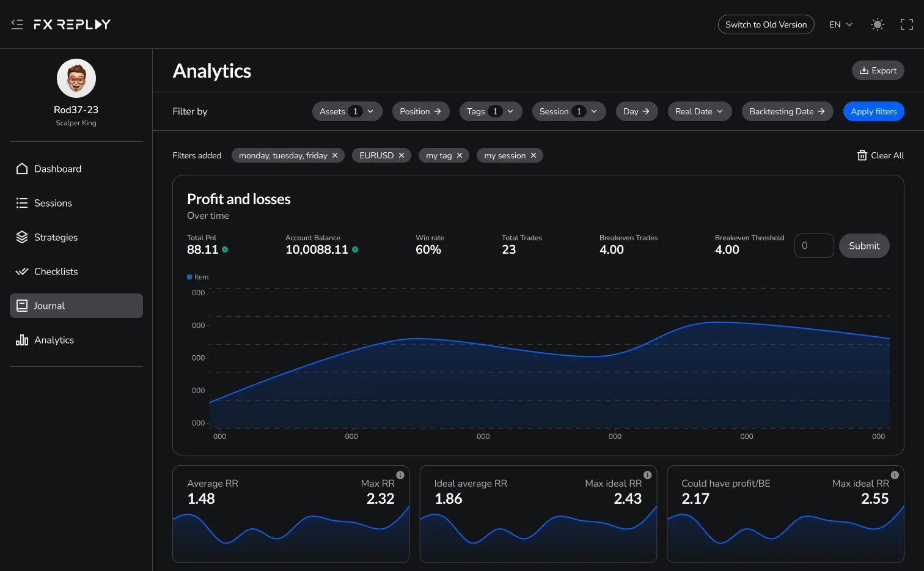Clear All filters
Screen dimensions: 924x571
(x=881, y=155)
